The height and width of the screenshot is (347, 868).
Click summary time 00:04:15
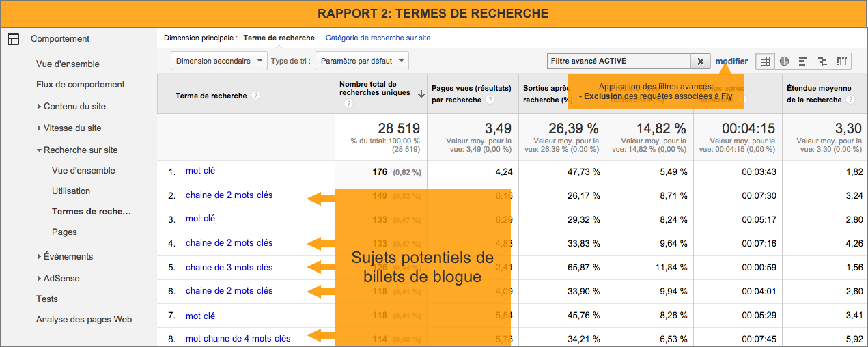coord(749,128)
